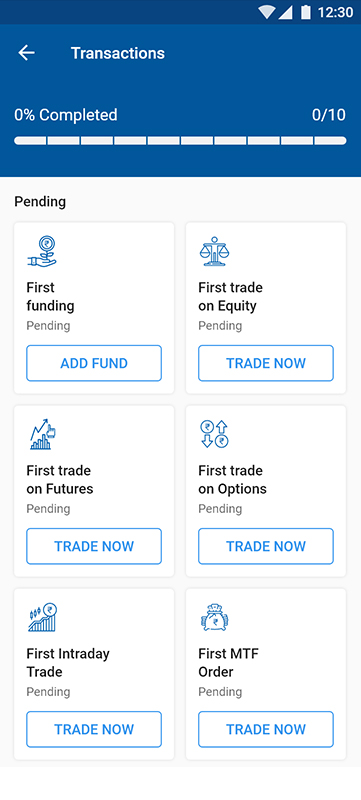The image size is (361, 800).
Task: Trade now on First trade on Options
Action: [x=266, y=546]
